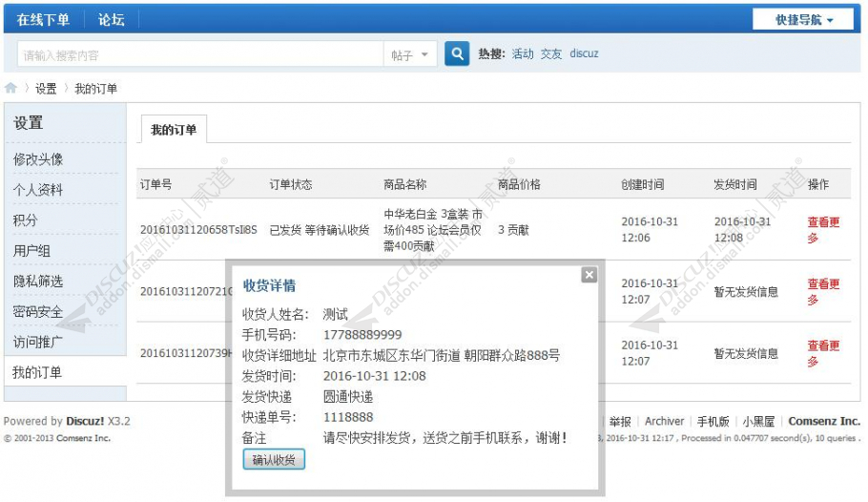Screen dimensions: 868x502
Task: Click tracking number 1118888 in dialog
Action: point(348,417)
